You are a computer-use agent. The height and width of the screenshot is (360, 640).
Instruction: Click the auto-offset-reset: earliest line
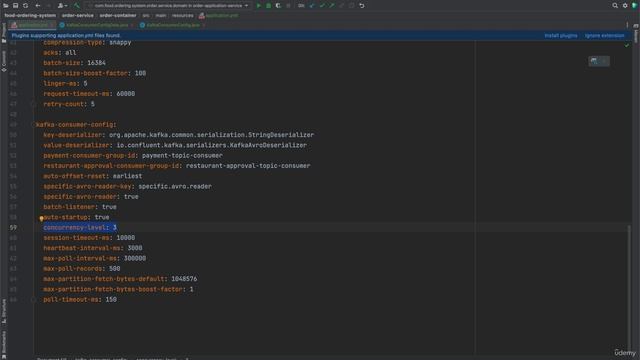(93, 176)
